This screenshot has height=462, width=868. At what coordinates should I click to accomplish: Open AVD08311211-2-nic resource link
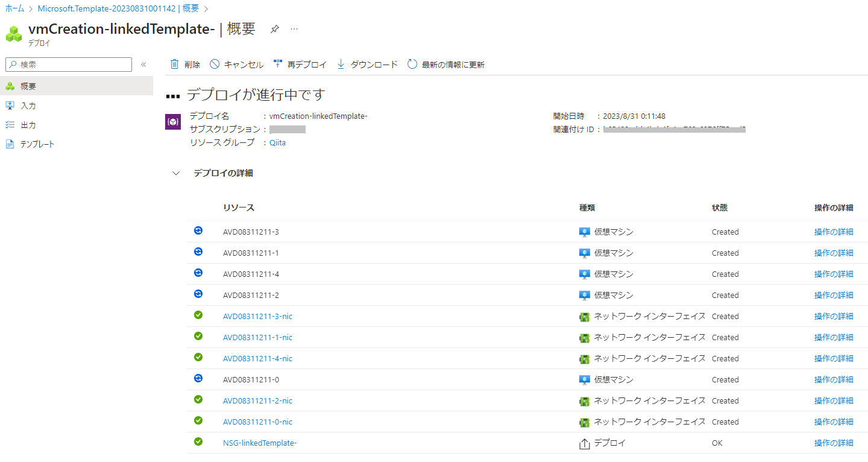click(257, 400)
